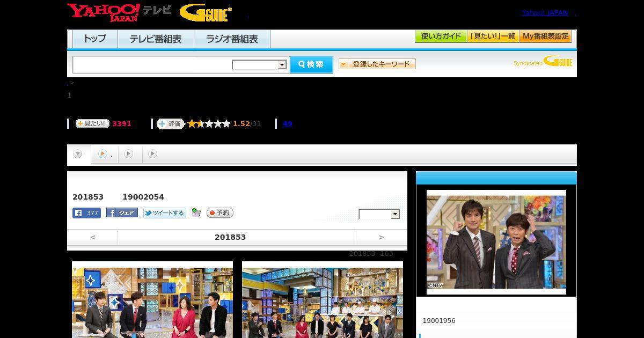Go to next date with > arrow
The width and height of the screenshot is (644, 338).
pyautogui.click(x=382, y=237)
